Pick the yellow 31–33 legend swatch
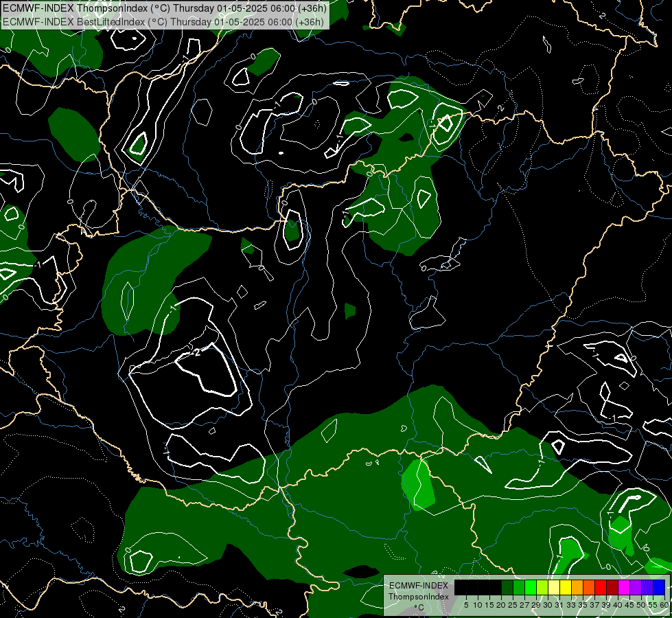672x618 pixels. pyautogui.click(x=566, y=587)
